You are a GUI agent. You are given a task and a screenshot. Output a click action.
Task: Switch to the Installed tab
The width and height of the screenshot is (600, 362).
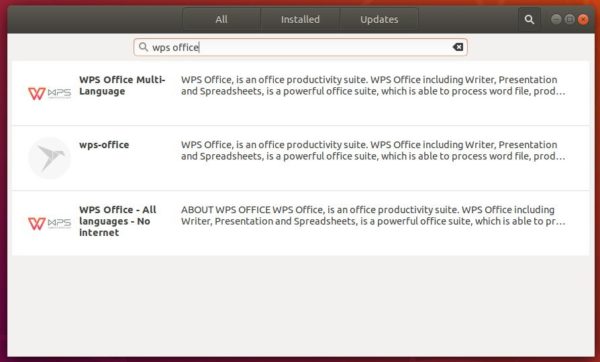(300, 20)
